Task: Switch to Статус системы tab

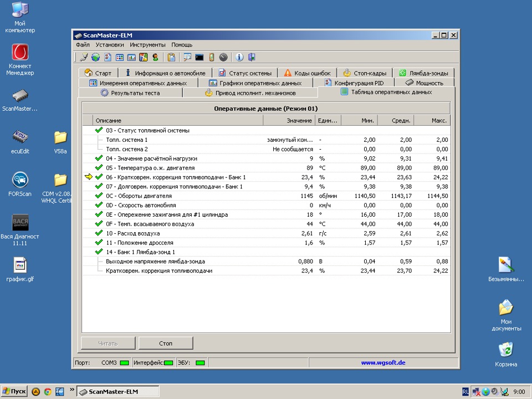Action: [x=245, y=73]
